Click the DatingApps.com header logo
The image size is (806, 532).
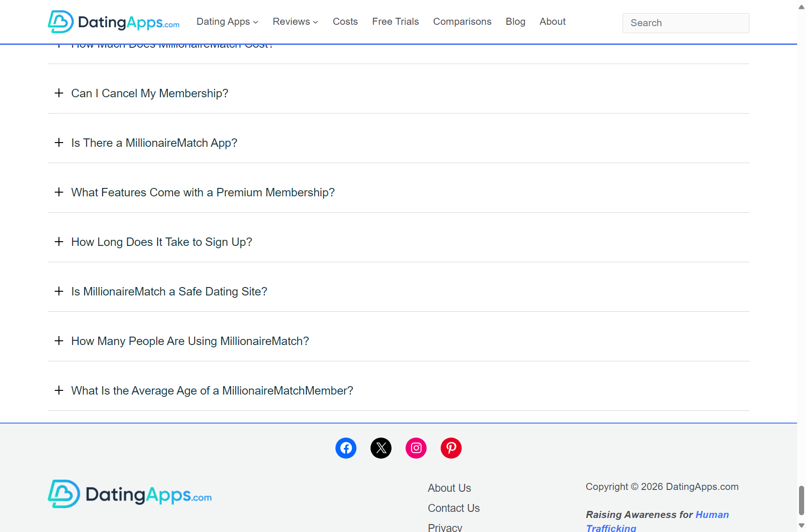coord(114,22)
